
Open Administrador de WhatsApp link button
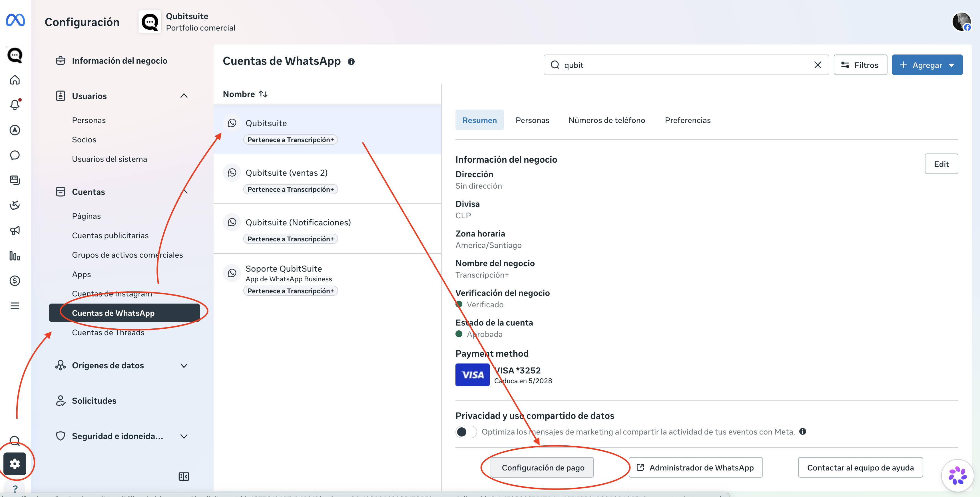(x=695, y=467)
